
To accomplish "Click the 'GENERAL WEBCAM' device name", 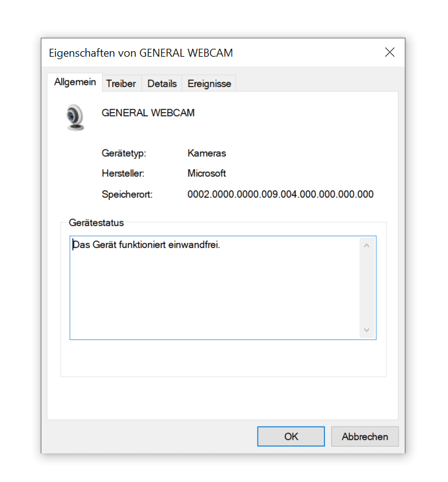I will [x=148, y=113].
